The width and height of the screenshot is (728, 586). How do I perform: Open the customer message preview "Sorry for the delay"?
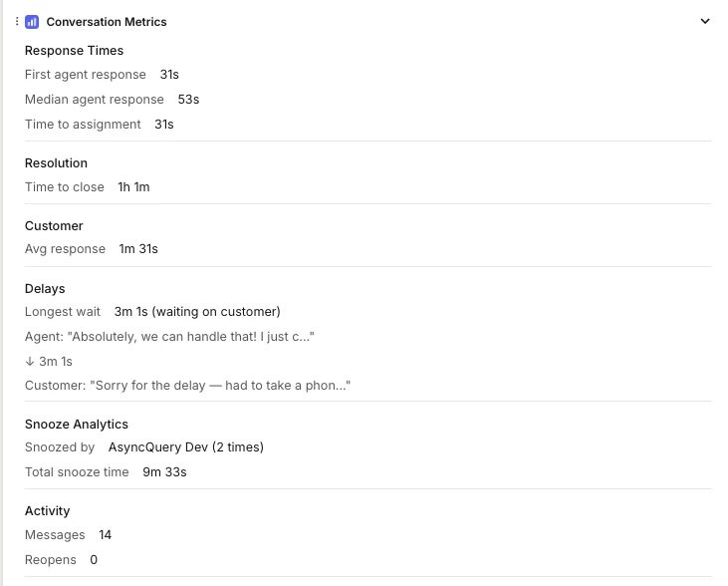pos(188,386)
